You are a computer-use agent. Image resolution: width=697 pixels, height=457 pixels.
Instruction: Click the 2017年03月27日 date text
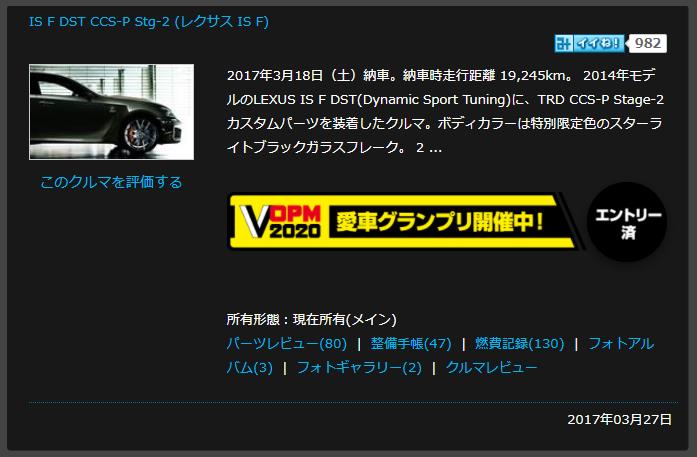pos(619,419)
